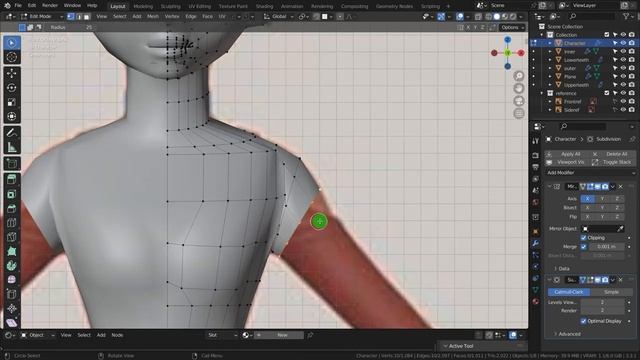Switch to the Sculpting workspace tab

pyautogui.click(x=170, y=6)
